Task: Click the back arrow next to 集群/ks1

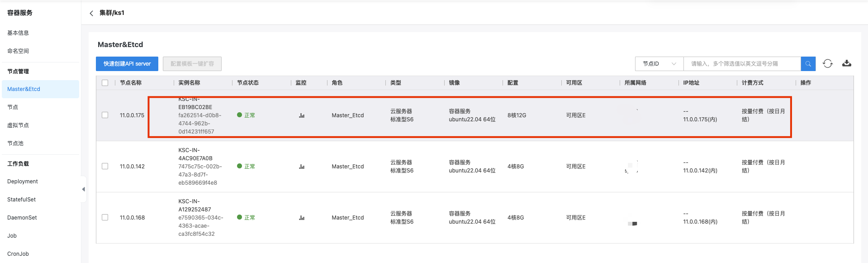Action: click(91, 13)
